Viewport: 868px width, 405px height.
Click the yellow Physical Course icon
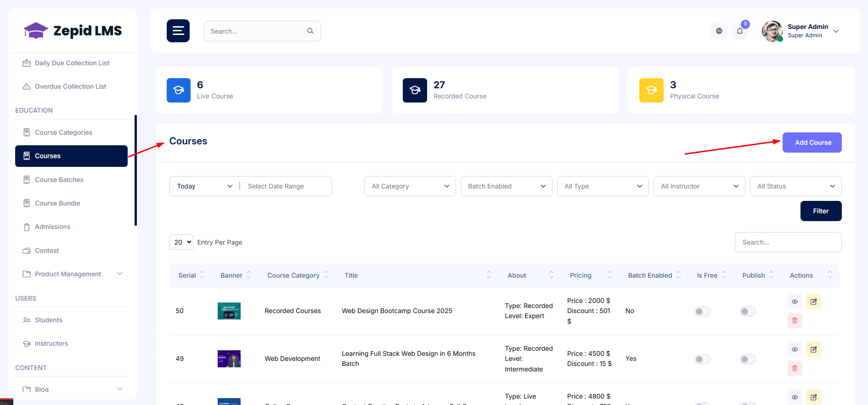click(x=651, y=90)
